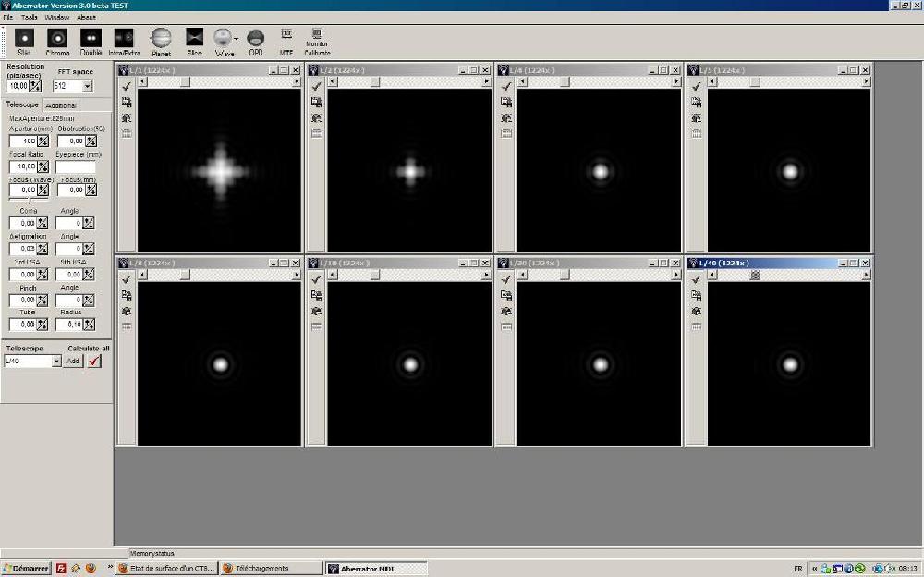Click the Aperture input field

tap(23, 141)
